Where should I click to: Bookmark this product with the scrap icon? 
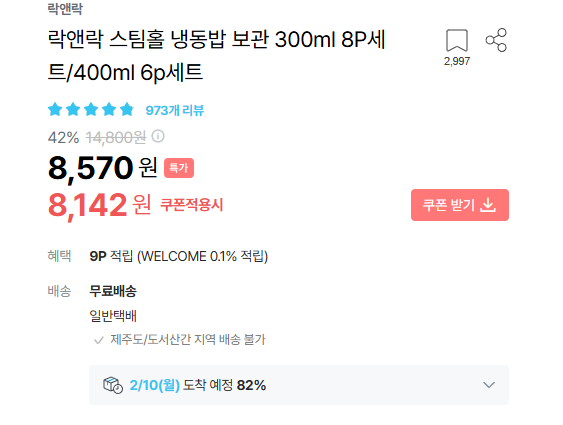[x=457, y=41]
